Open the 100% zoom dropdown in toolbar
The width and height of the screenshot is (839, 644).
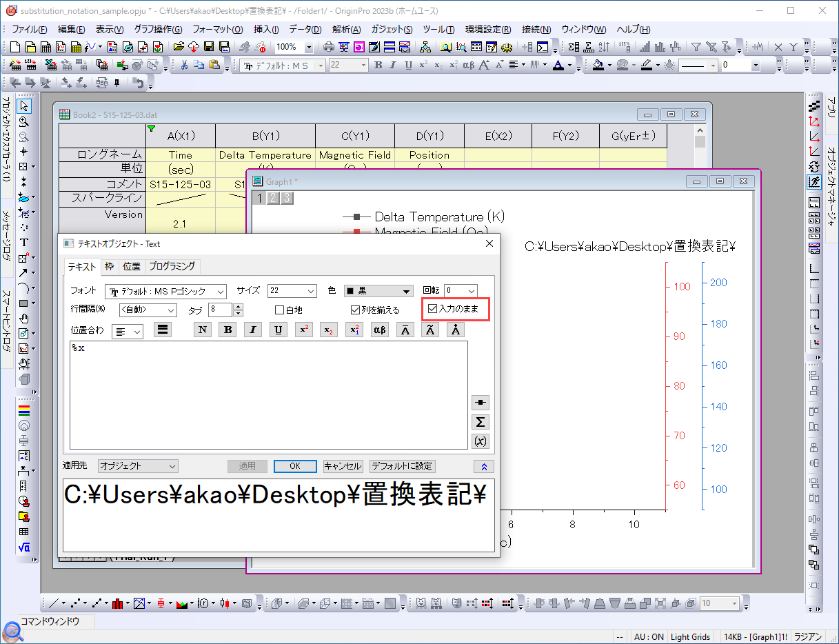point(307,47)
